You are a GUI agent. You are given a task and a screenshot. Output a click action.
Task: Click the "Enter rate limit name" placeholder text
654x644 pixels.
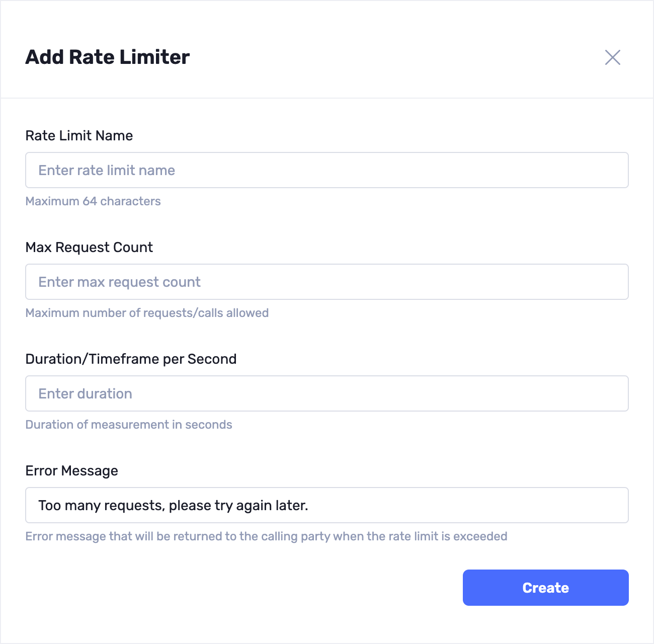pos(107,171)
